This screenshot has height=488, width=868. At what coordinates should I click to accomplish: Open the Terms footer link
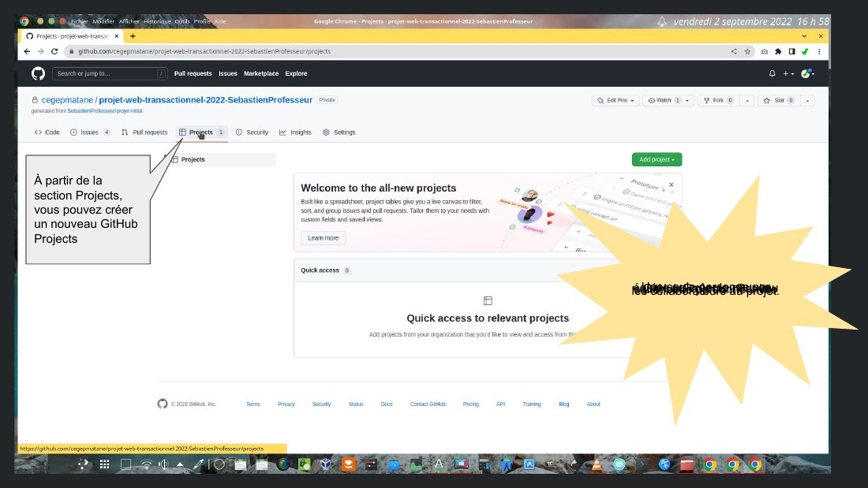253,404
